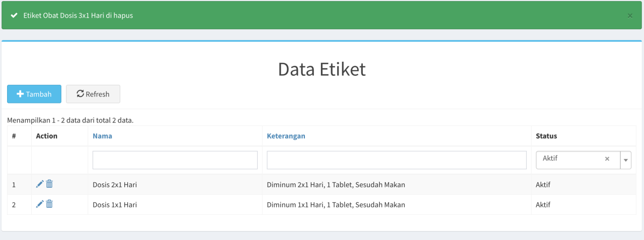Dismiss the green success notification
The width and height of the screenshot is (644, 240).
click(630, 16)
